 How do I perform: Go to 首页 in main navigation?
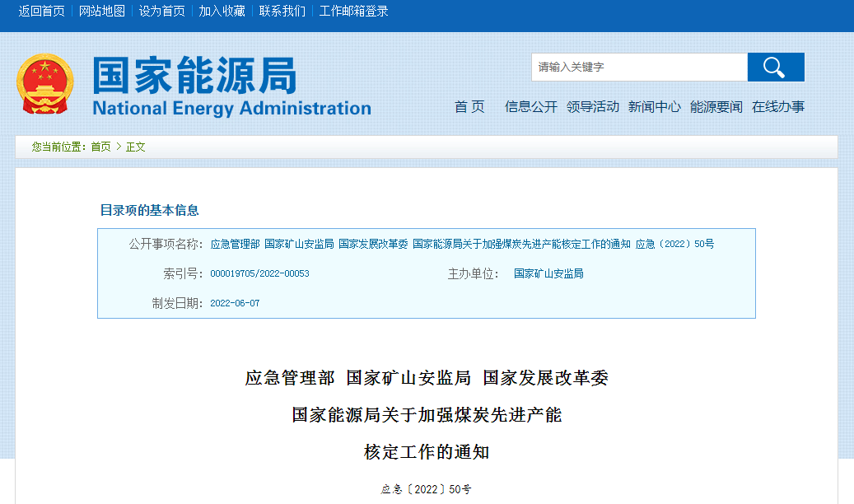pos(469,107)
